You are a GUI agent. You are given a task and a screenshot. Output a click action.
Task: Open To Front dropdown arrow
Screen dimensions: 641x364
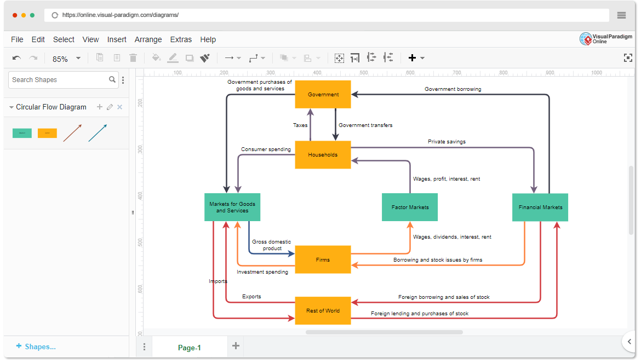click(294, 59)
